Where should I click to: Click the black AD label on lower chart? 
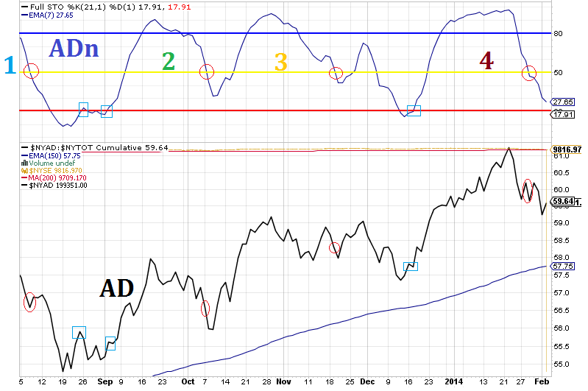pos(116,288)
